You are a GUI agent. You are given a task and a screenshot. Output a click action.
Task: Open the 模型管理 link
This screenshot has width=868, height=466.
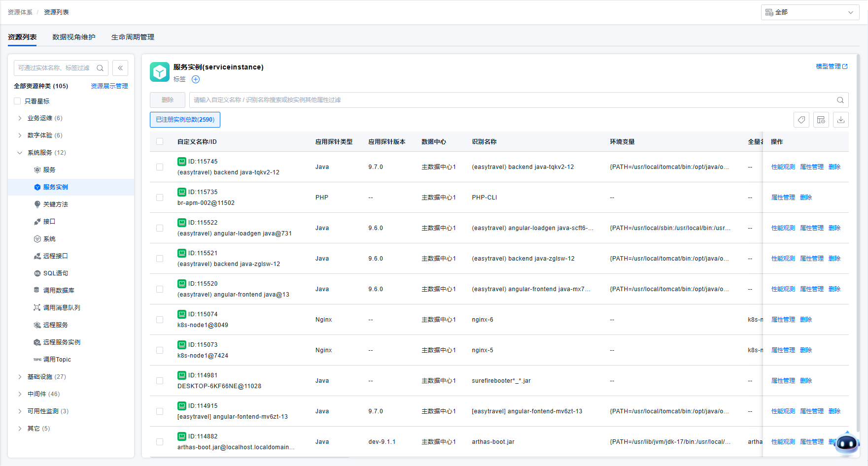(x=831, y=67)
